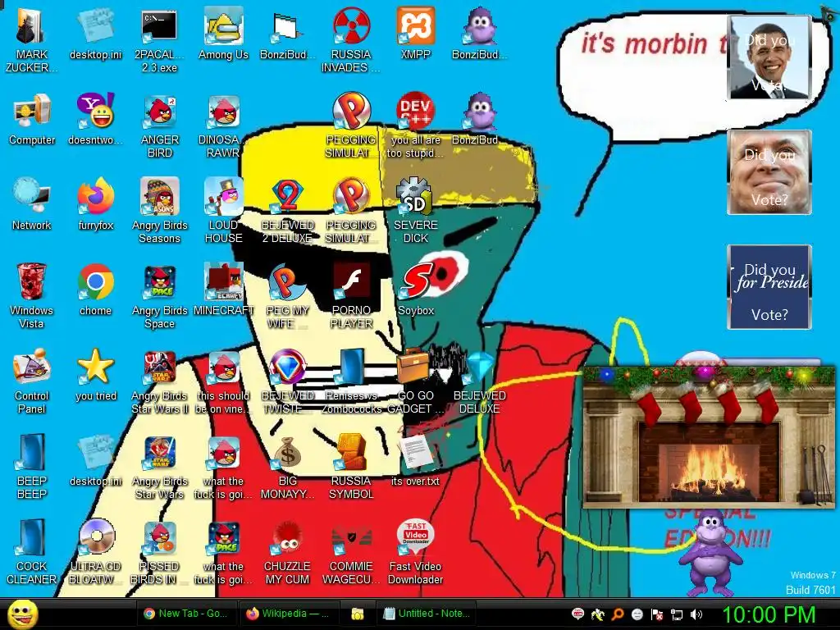This screenshot has height=630, width=840.
Task: Click the purple BonziBuddy gorilla character
Action: (x=710, y=552)
